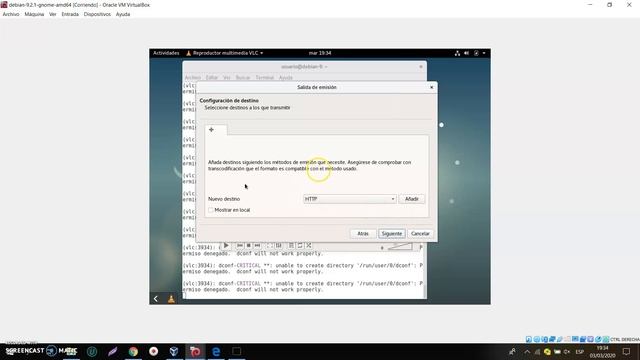Open Chrome from Windows taskbar
Viewport: 640px width, 360px height.
coord(133,351)
